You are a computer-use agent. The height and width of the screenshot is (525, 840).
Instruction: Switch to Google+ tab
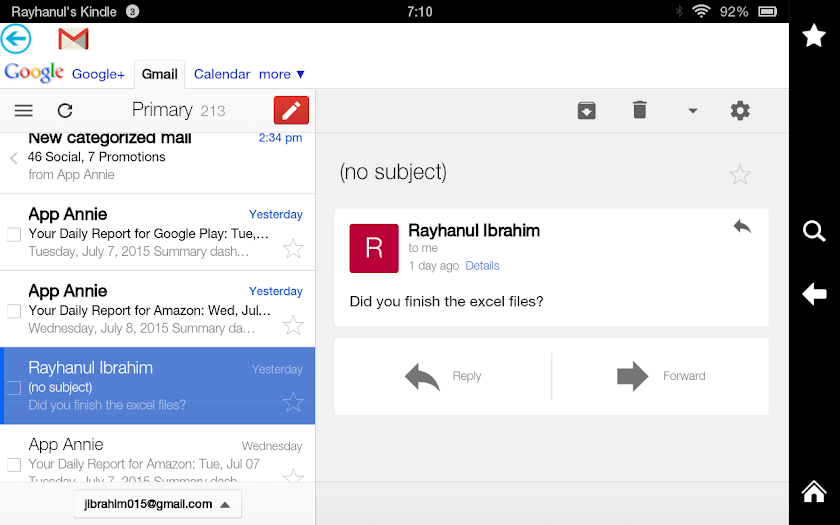pos(98,74)
